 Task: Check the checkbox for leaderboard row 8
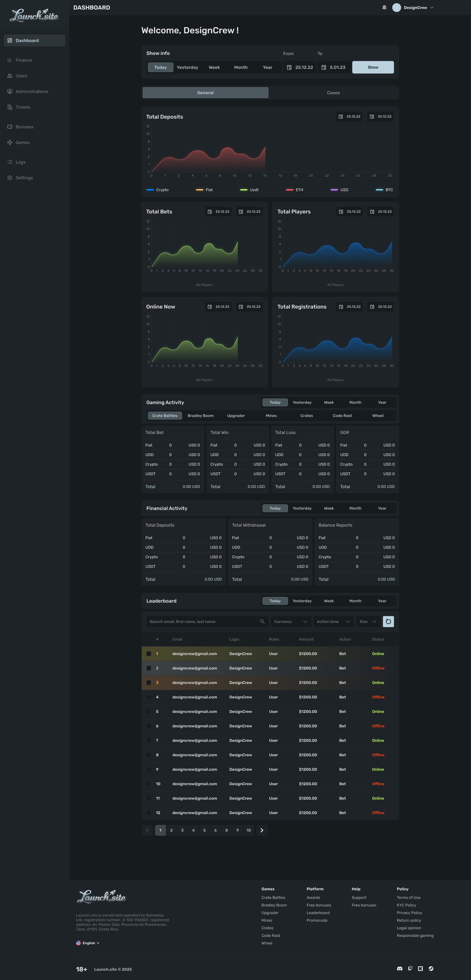(x=148, y=755)
